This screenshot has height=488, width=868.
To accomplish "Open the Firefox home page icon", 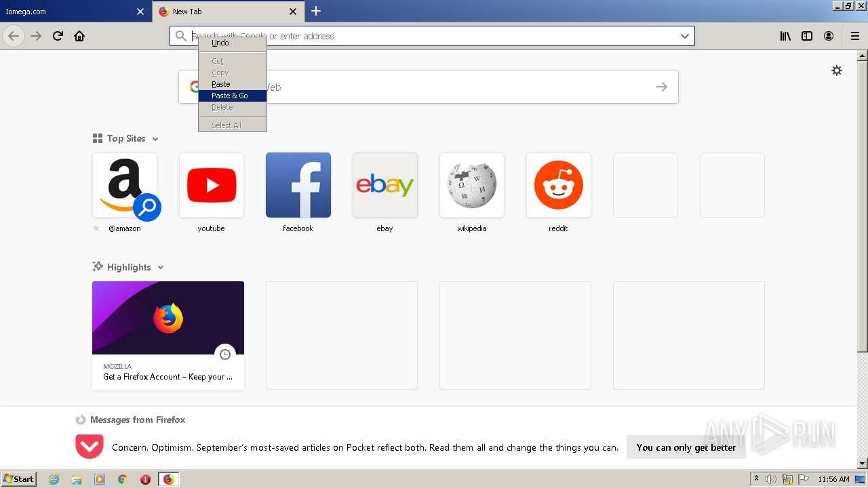I will coord(79,36).
